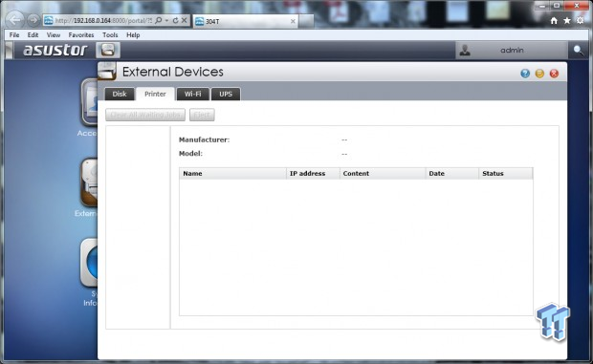Screen dimensions: 593x364
Task: Switch to the Wi-Fi tab
Action: tap(193, 94)
